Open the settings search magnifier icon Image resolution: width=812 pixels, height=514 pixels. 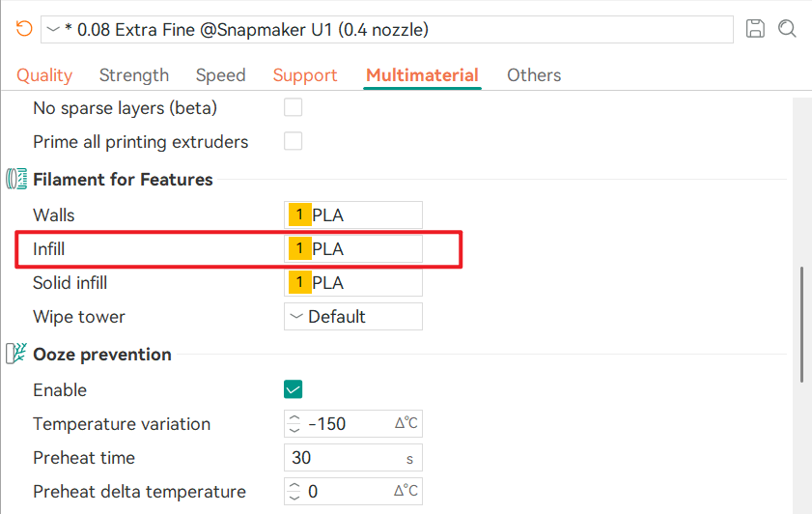coord(787,28)
